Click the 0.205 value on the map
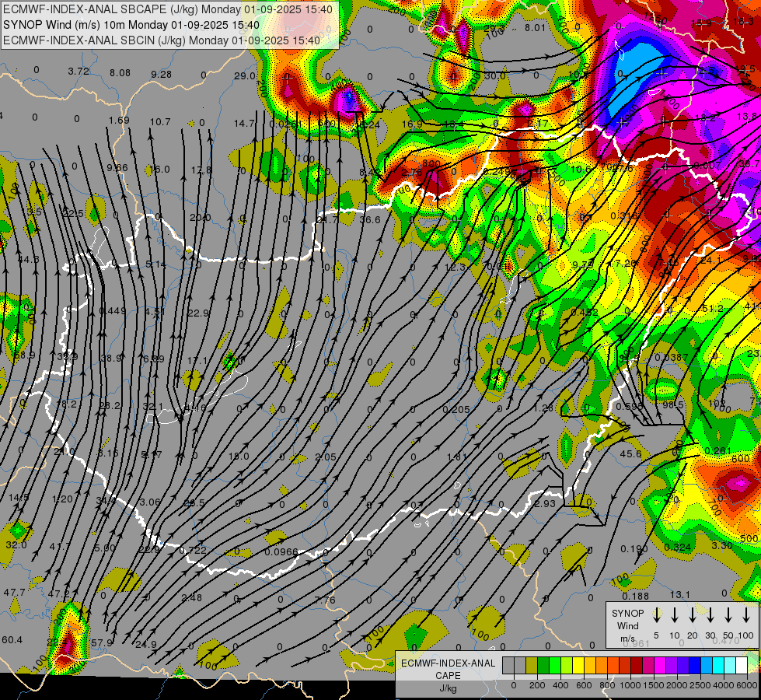 click(x=456, y=410)
